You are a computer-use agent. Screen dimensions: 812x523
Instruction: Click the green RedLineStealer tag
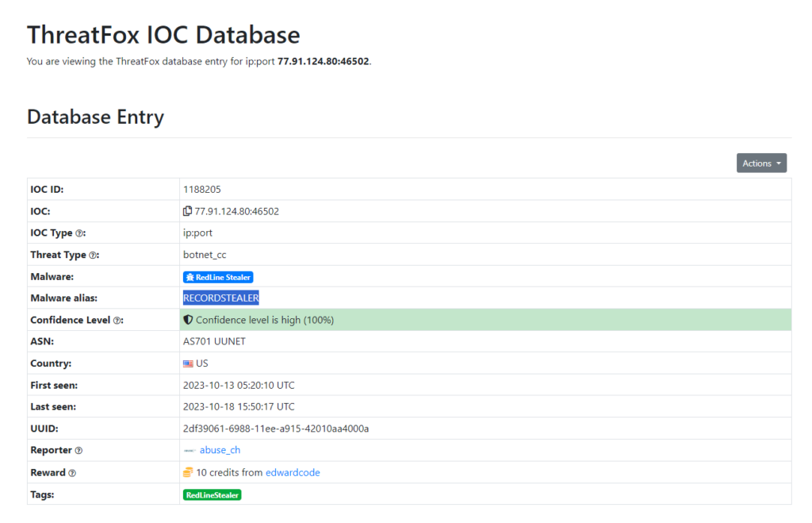[x=212, y=494]
